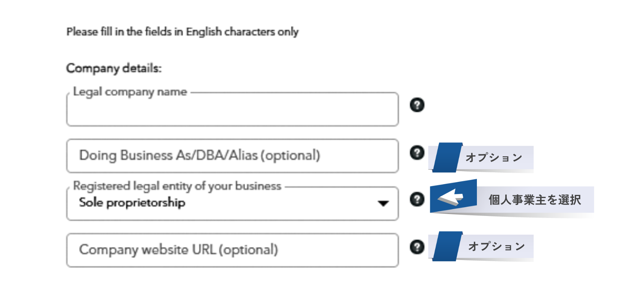Click into Doing Business As/DBA/Alias field
This screenshot has width=644, height=291.
233,156
